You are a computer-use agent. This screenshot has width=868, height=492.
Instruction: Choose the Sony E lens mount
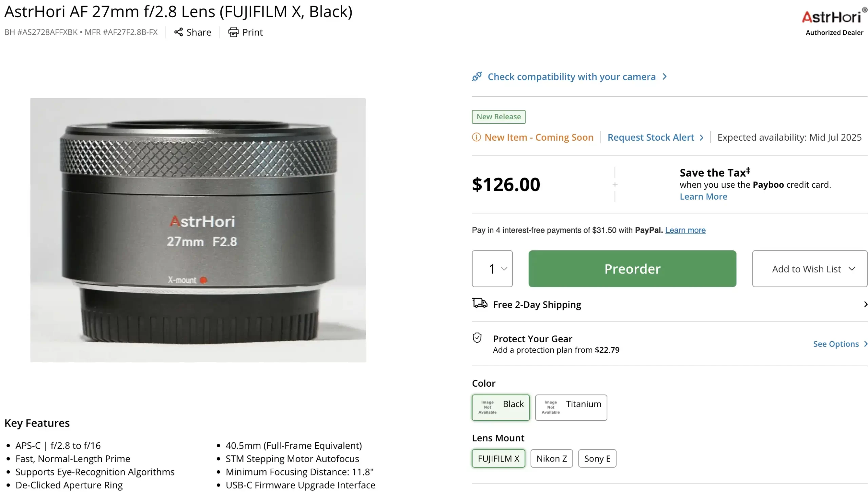point(597,458)
